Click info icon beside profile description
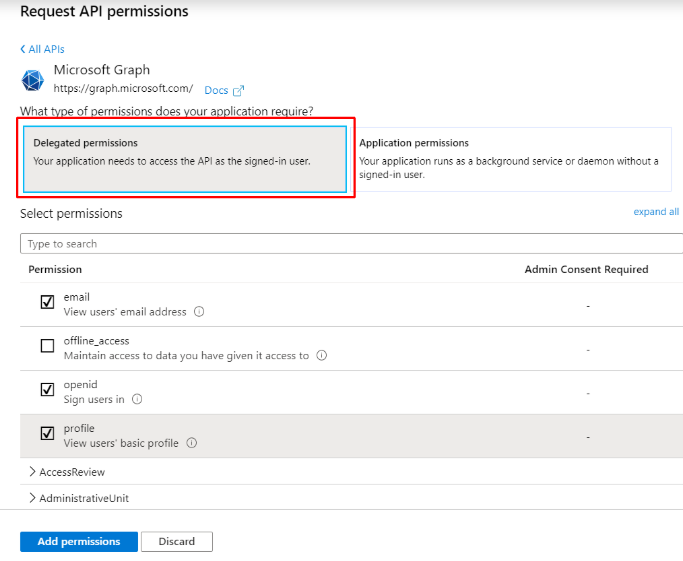Image resolution: width=683 pixels, height=561 pixels. (191, 443)
